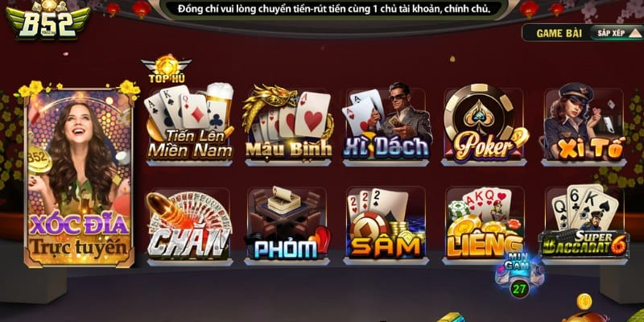This screenshot has width=644, height=322.
Task: Click the B52 logo
Action: 48,22
